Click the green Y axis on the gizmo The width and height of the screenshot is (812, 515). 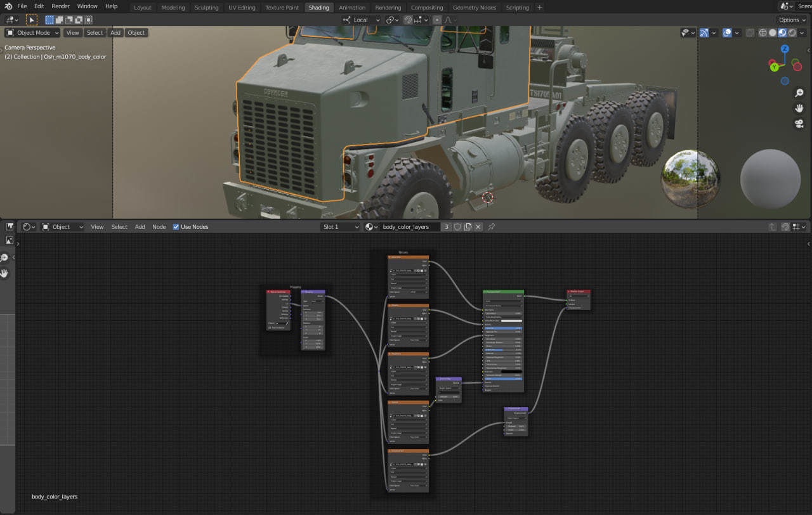(774, 66)
